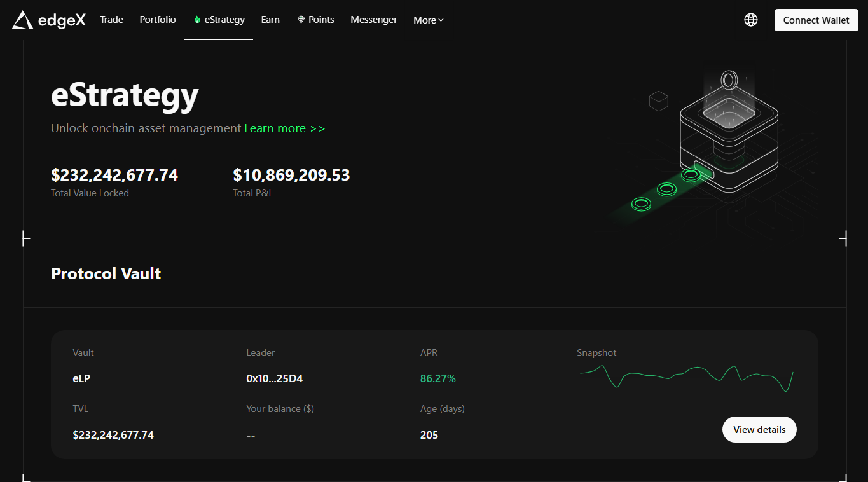This screenshot has width=868, height=482.
Task: Click the leader address 0x10...25D4
Action: pos(274,378)
